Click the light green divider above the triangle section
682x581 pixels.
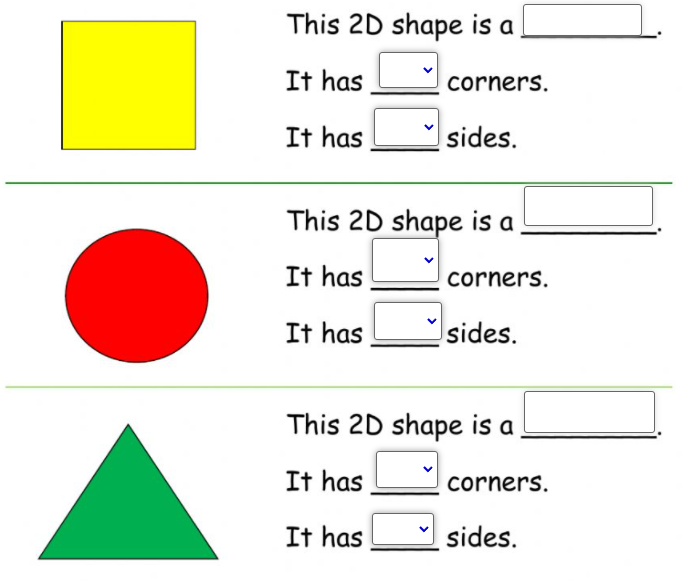(339, 387)
